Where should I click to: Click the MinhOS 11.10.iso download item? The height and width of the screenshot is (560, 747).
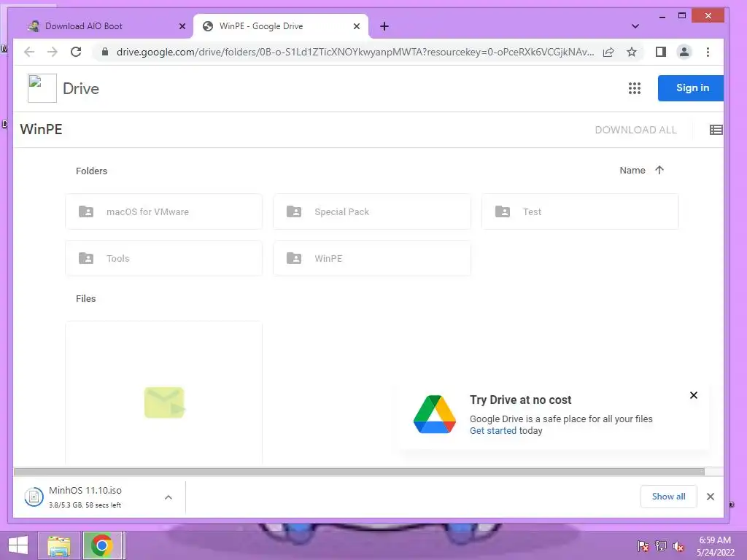[x=99, y=497]
